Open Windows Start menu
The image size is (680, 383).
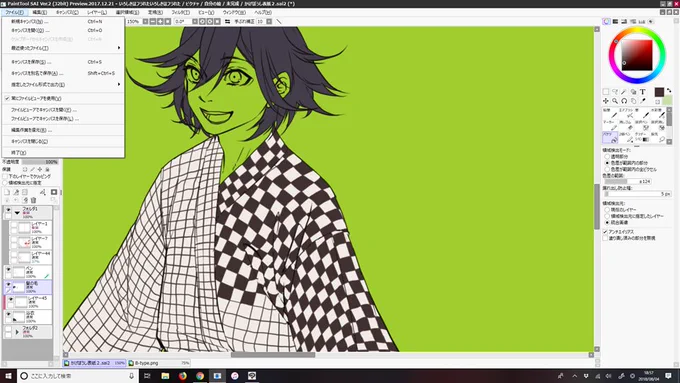point(8,376)
